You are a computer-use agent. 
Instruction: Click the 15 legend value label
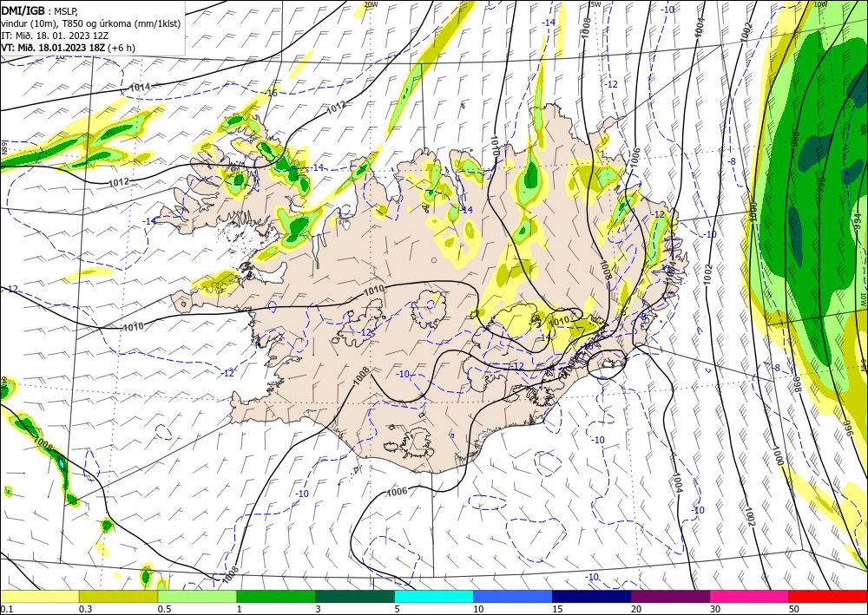[x=557, y=609]
